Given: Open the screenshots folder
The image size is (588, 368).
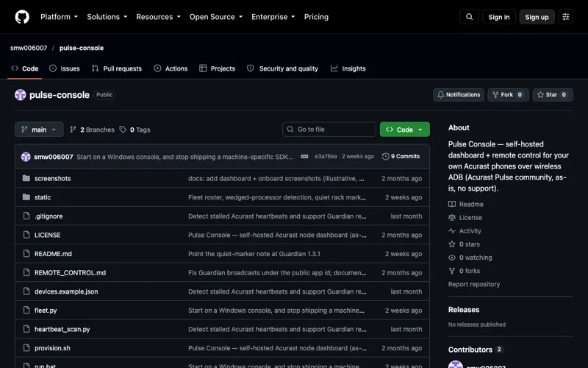Looking at the screenshot, I should [x=52, y=178].
